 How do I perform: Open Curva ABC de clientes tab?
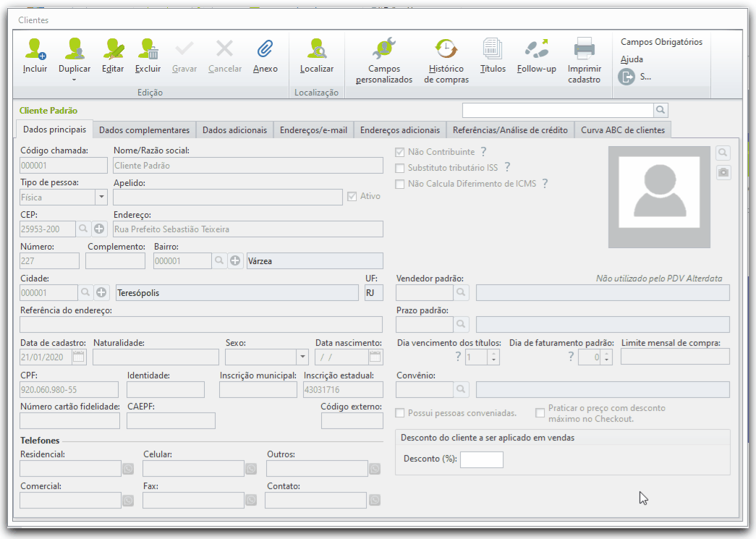[622, 130]
